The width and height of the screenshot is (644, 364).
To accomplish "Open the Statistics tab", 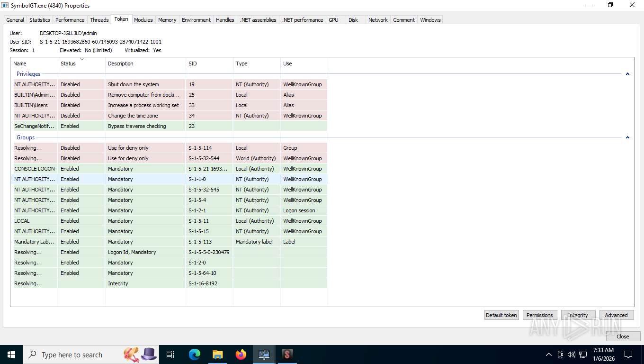I will (x=40, y=20).
